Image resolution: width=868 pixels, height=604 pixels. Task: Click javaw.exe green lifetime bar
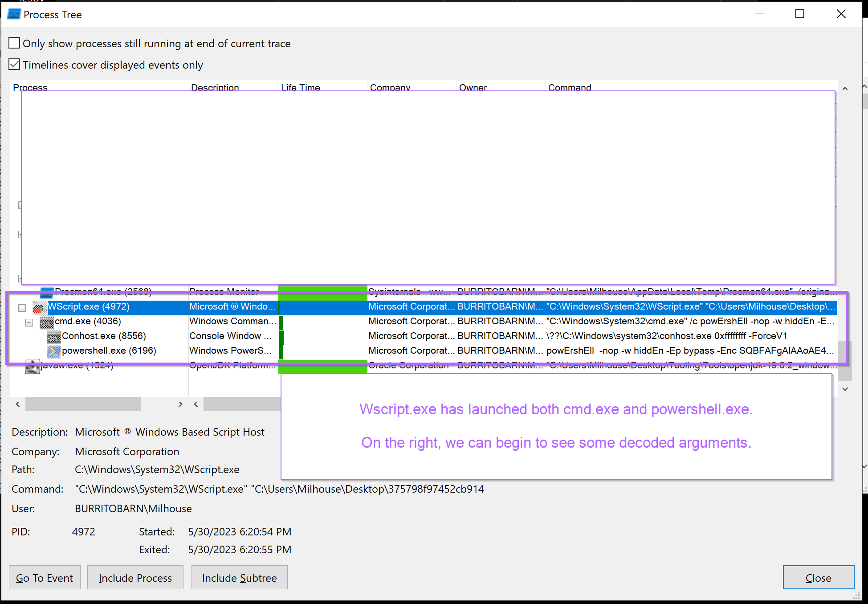(x=322, y=365)
